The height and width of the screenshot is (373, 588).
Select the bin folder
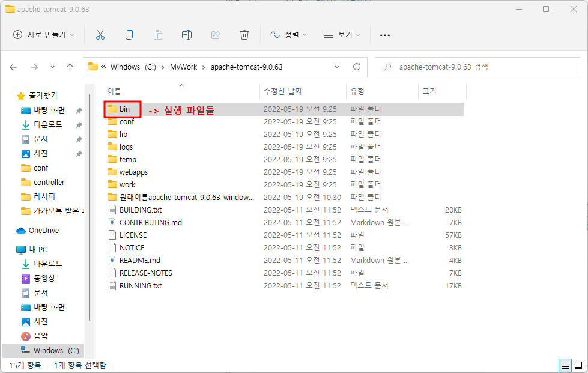(x=284, y=109)
